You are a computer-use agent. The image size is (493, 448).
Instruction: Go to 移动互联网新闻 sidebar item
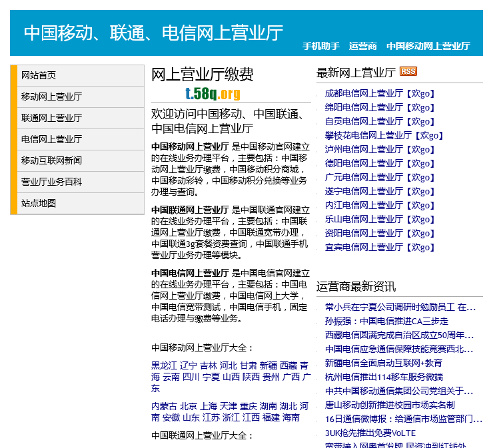point(81,160)
